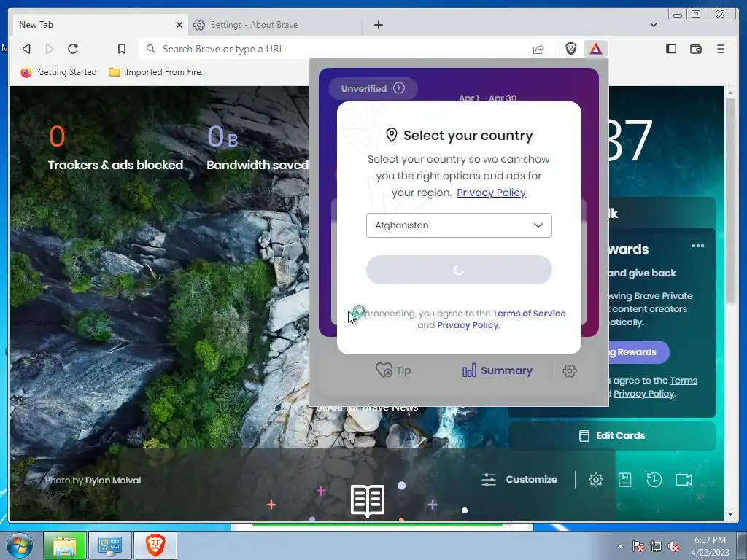747x560 pixels.
Task: Click the Brave News open book icon
Action: point(368,500)
